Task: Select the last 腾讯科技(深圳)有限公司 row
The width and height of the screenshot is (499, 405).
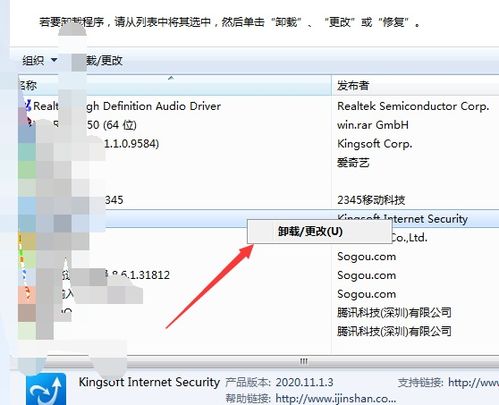Action: (x=259, y=331)
